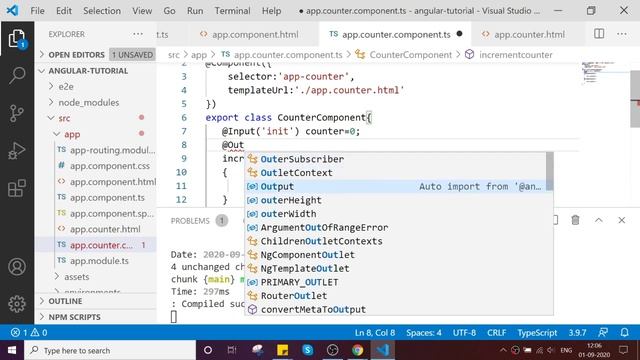Collapse ANGULAR-TUTORIAL folder section
640x360 pixels.
[88, 71]
